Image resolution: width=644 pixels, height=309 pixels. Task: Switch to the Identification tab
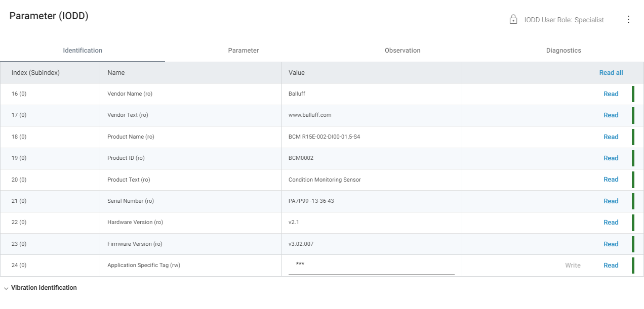pos(83,51)
